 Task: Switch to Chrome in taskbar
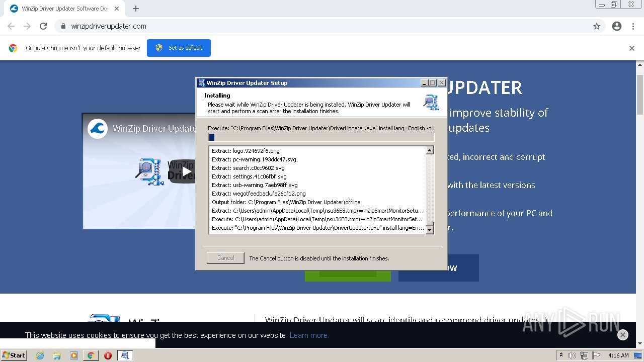coord(91,355)
